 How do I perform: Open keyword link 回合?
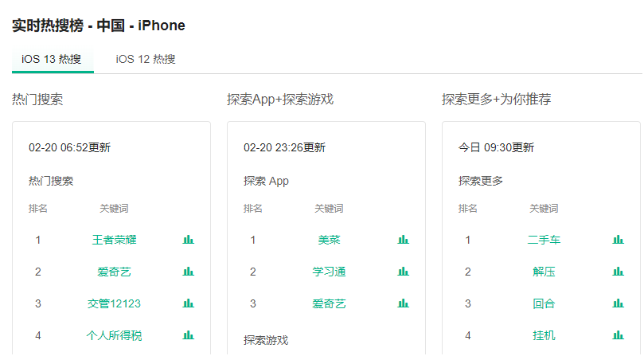pyautogui.click(x=544, y=303)
